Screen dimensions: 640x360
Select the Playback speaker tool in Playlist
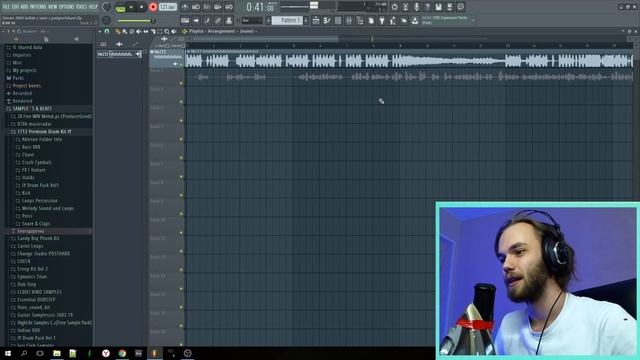click(x=174, y=31)
